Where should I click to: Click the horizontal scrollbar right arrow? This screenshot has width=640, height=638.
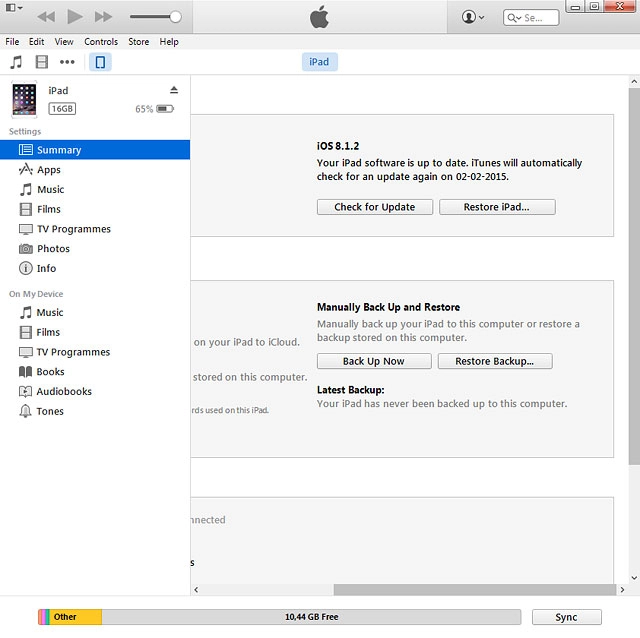tap(622, 589)
